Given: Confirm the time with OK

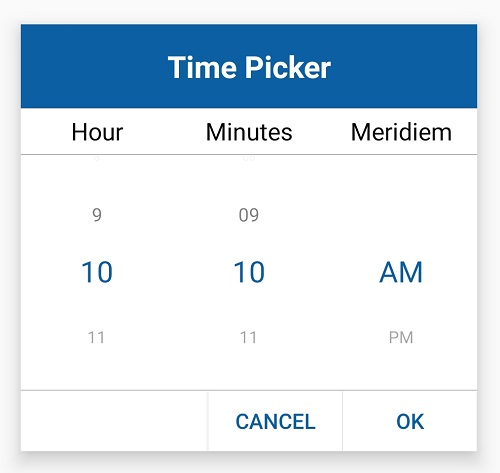Looking at the screenshot, I should (410, 421).
